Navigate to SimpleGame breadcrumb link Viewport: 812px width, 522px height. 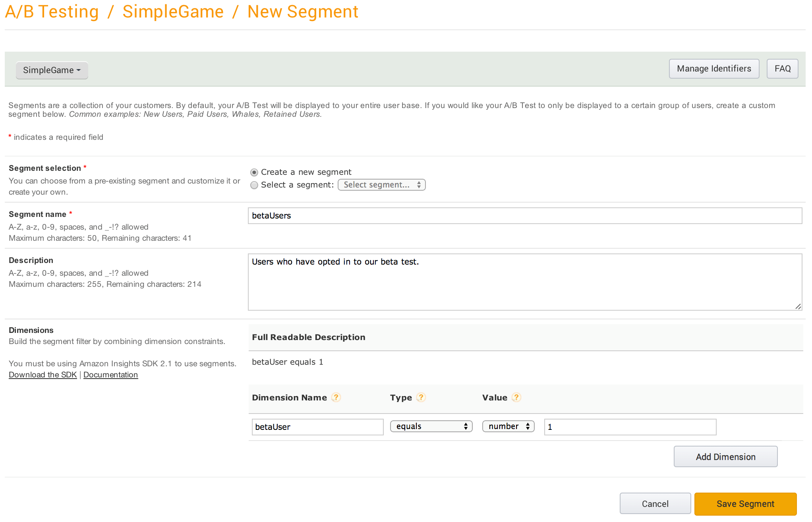[173, 12]
